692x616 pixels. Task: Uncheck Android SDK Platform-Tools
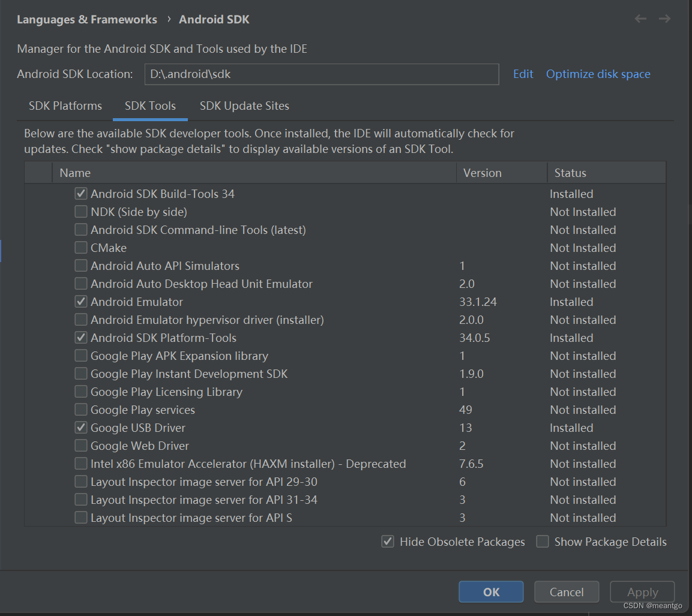81,338
